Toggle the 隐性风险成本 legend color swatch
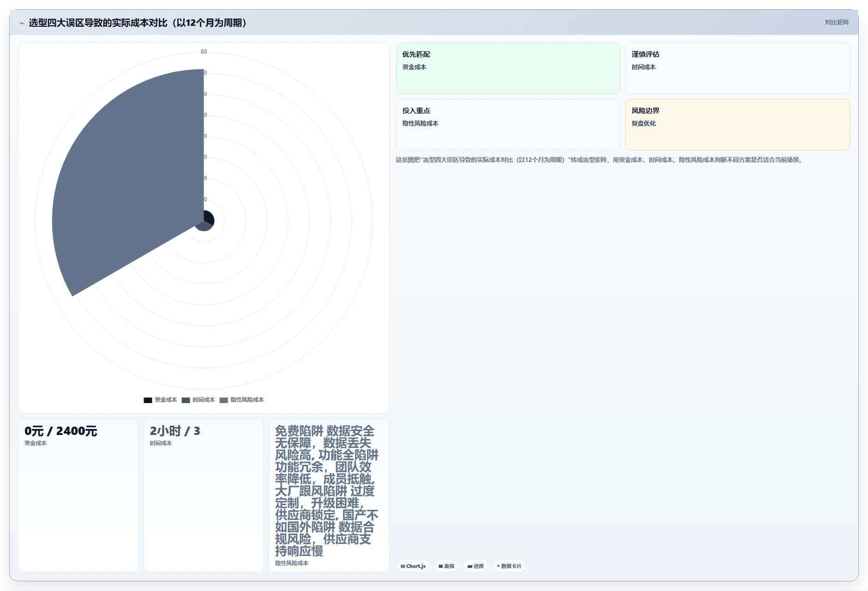868x591 pixels. [x=223, y=400]
